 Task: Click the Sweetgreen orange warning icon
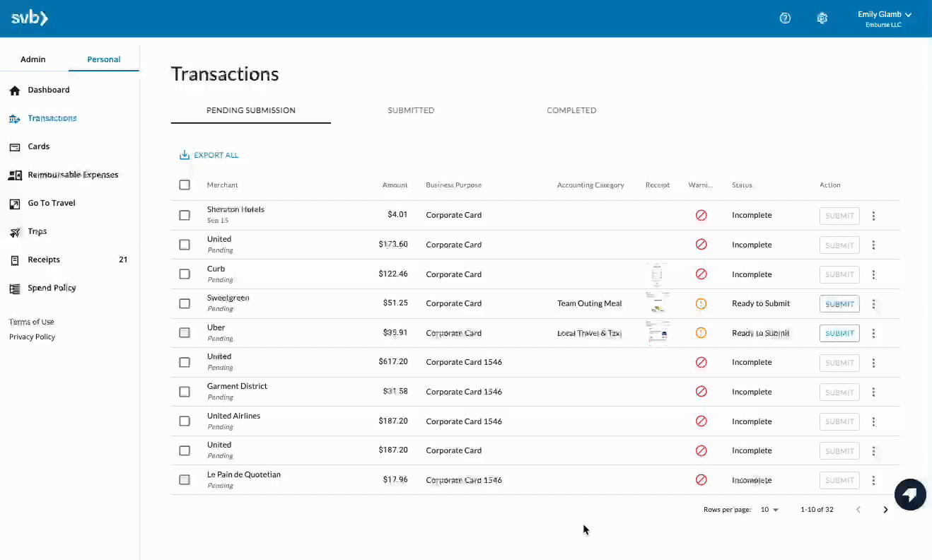701,303
